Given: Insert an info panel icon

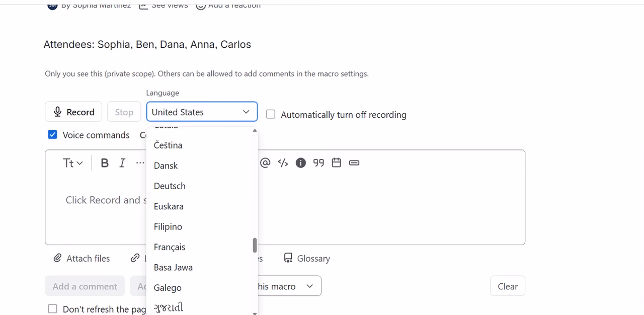Looking at the screenshot, I should tap(301, 163).
